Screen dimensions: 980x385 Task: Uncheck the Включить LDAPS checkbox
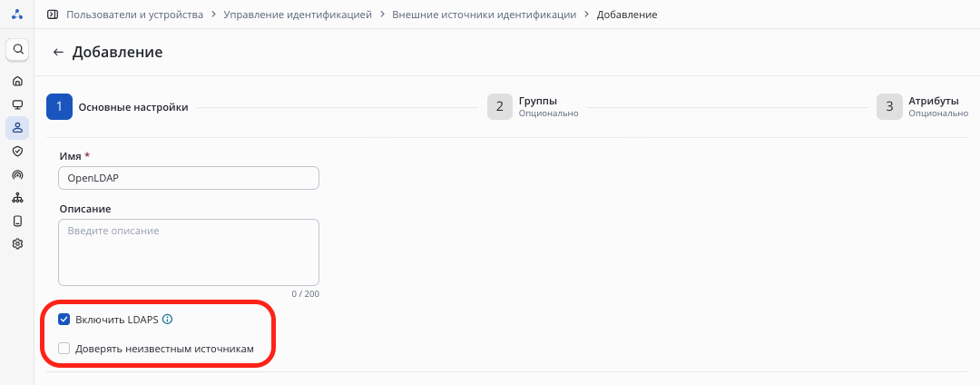(x=64, y=320)
